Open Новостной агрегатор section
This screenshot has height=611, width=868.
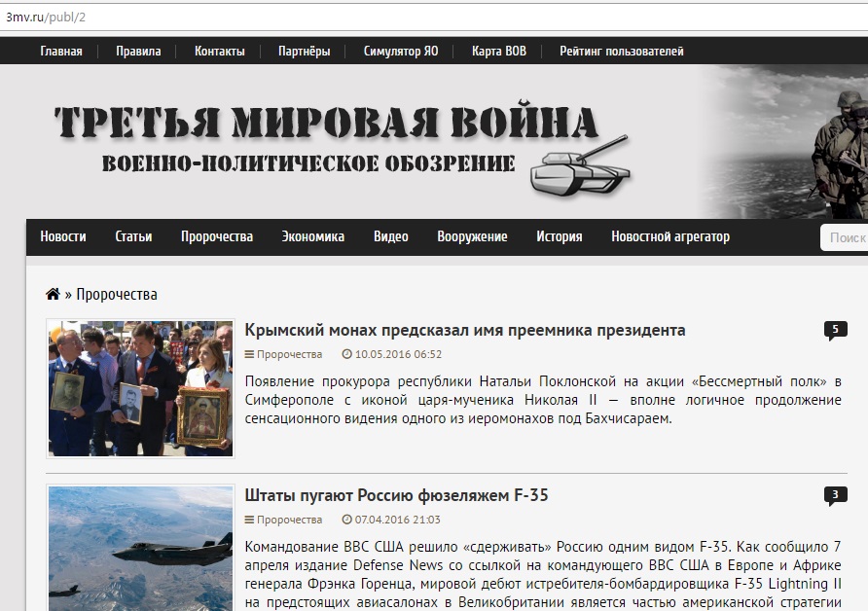(x=670, y=236)
